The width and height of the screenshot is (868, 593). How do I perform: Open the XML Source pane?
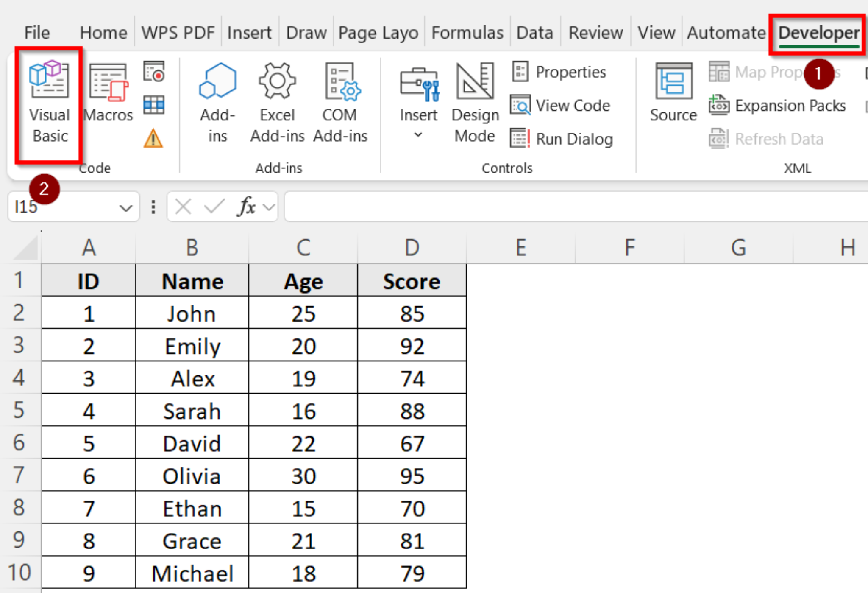(x=673, y=92)
